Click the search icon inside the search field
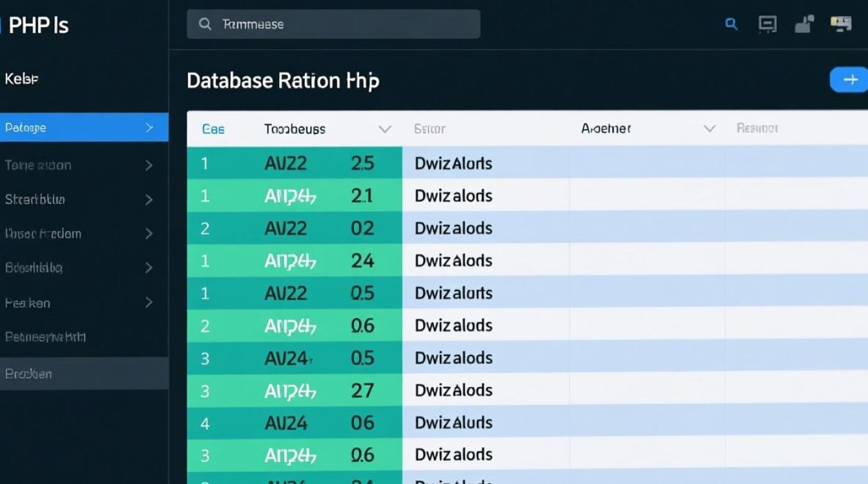The image size is (868, 484). [x=205, y=25]
